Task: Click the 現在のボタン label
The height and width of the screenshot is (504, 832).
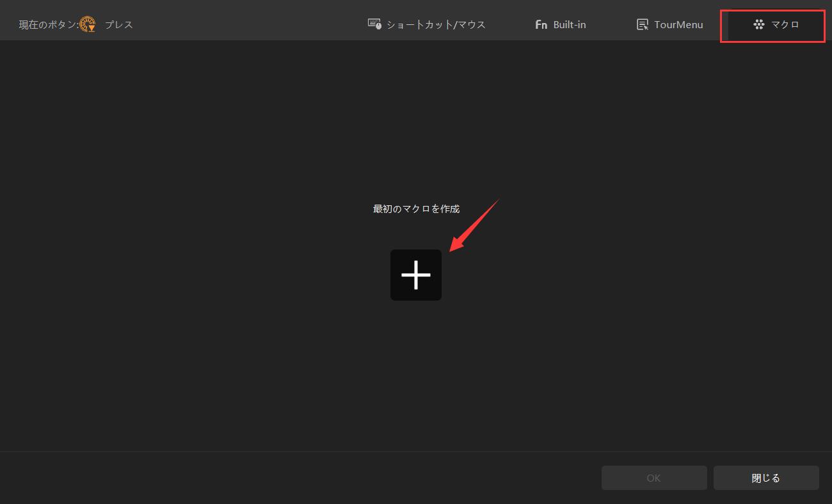Action: 49,25
